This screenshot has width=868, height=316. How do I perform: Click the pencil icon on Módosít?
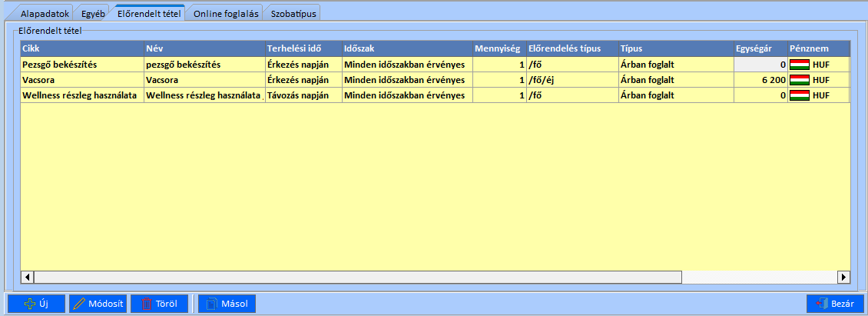79,304
